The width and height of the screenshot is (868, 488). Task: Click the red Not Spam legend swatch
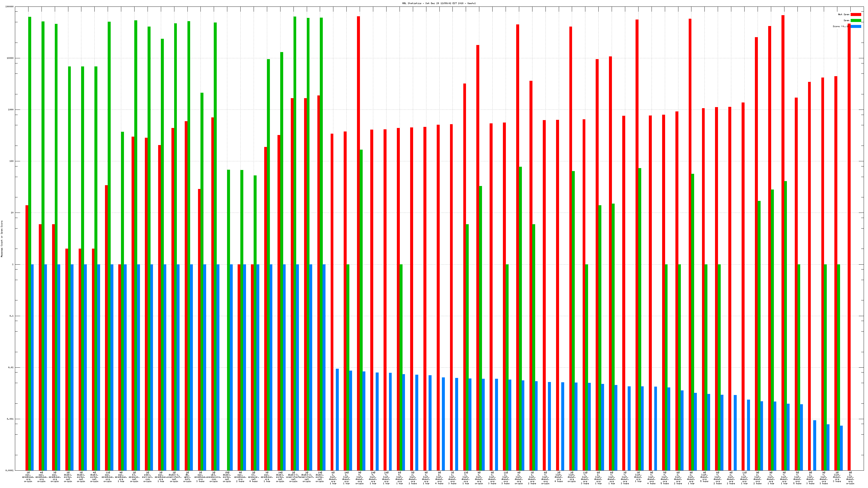coord(856,14)
